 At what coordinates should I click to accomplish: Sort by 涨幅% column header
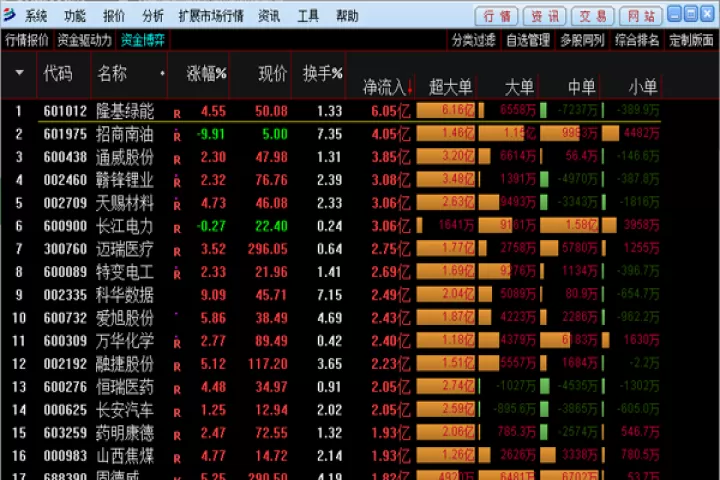pyautogui.click(x=207, y=73)
